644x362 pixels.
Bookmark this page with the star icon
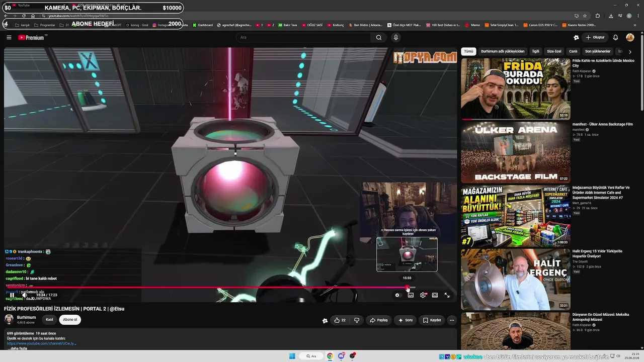tap(585, 16)
